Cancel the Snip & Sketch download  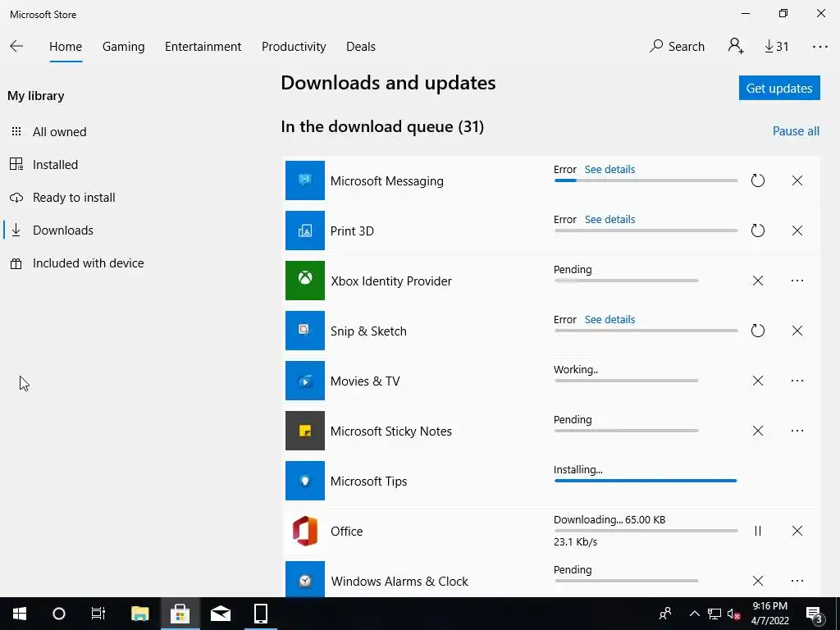click(797, 331)
